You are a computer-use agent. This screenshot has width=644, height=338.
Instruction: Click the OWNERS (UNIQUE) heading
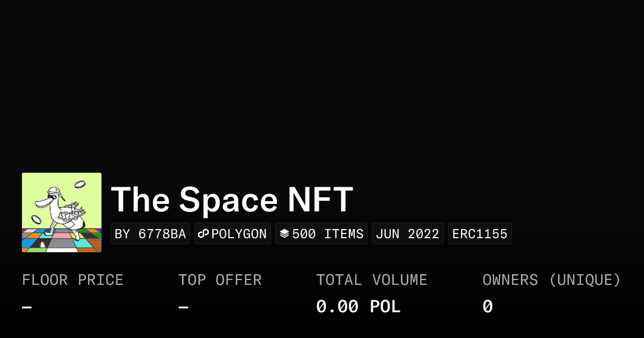pyautogui.click(x=551, y=280)
